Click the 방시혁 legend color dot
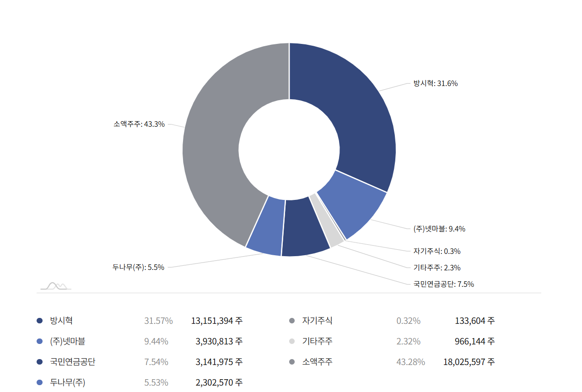Image resolution: width=582 pixels, height=392 pixels. (40, 321)
